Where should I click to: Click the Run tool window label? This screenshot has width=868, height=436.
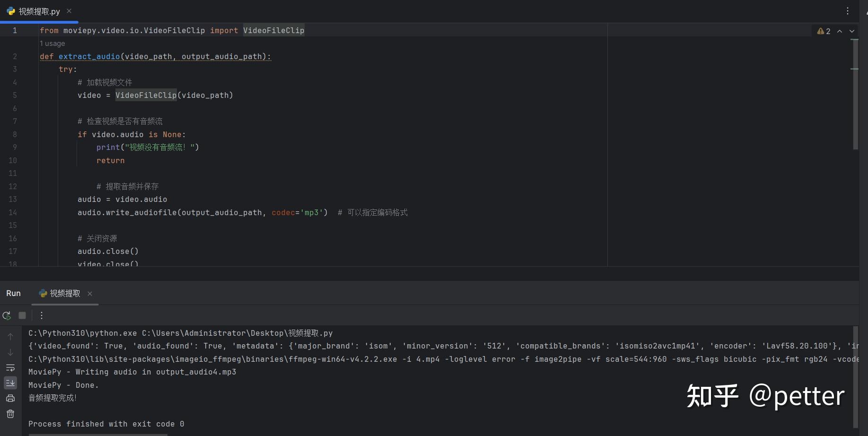click(13, 293)
